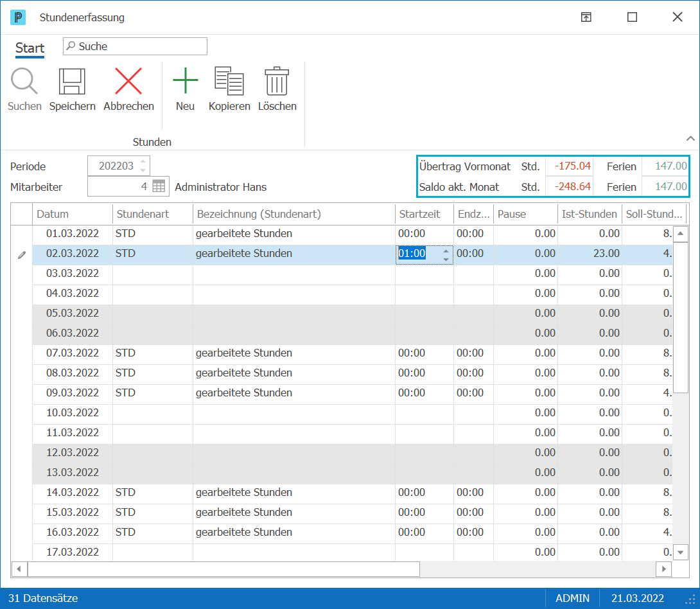The width and height of the screenshot is (700, 609).
Task: Click the horizontal scrollbar right arrow
Action: coord(664,569)
